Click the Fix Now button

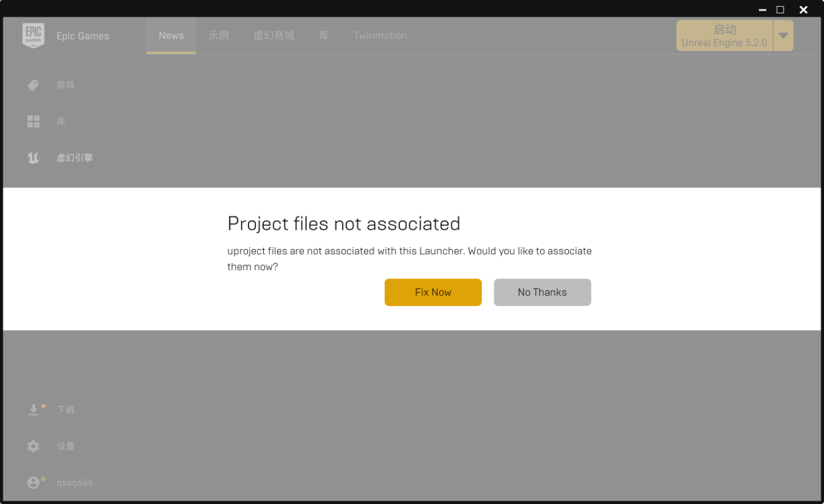433,292
